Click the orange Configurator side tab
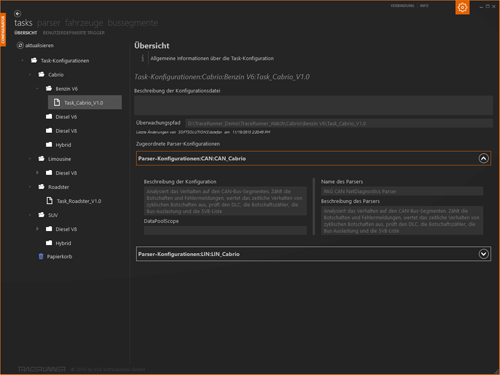The height and width of the screenshot is (375, 500). (3, 30)
